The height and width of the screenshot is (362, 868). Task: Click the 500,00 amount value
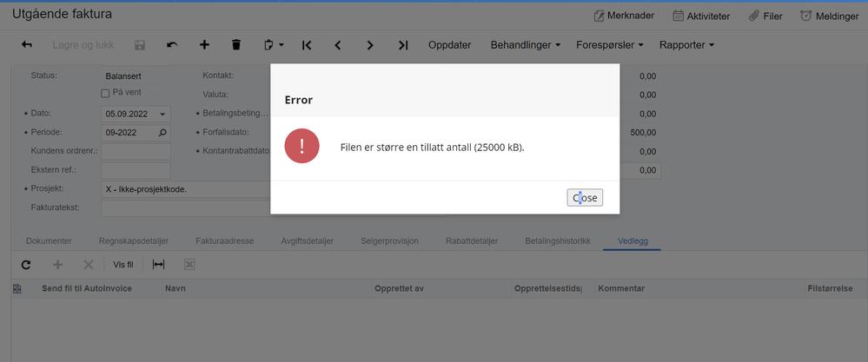point(643,133)
